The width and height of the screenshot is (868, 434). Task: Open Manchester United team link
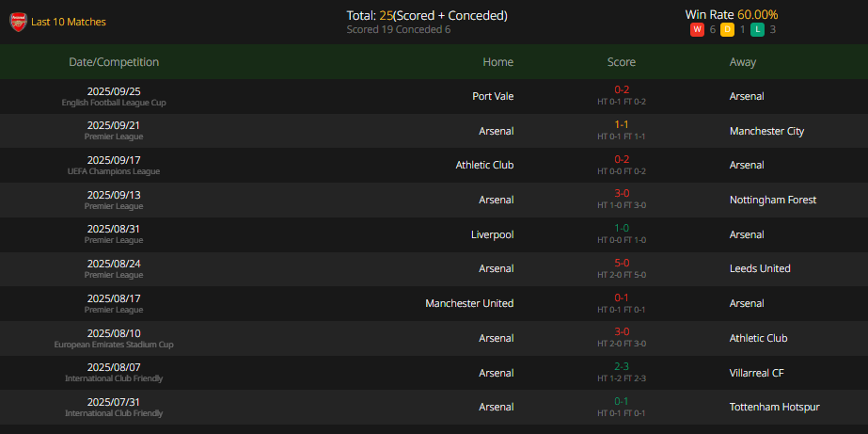point(469,303)
